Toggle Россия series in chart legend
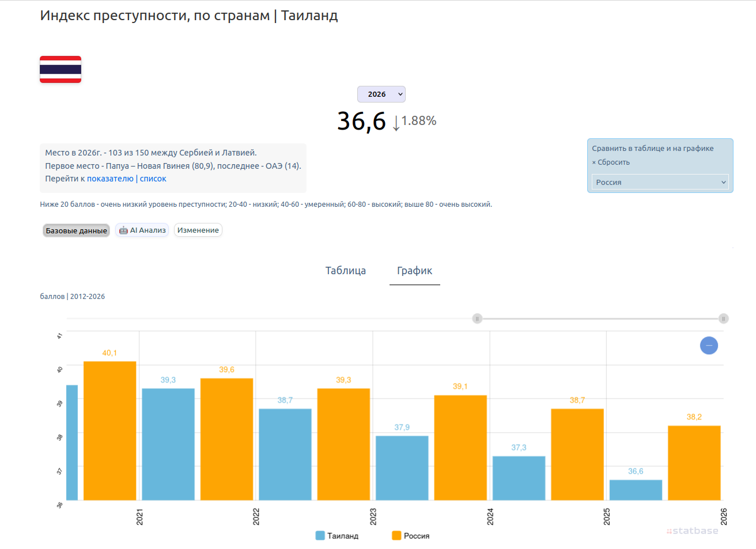 (411, 536)
